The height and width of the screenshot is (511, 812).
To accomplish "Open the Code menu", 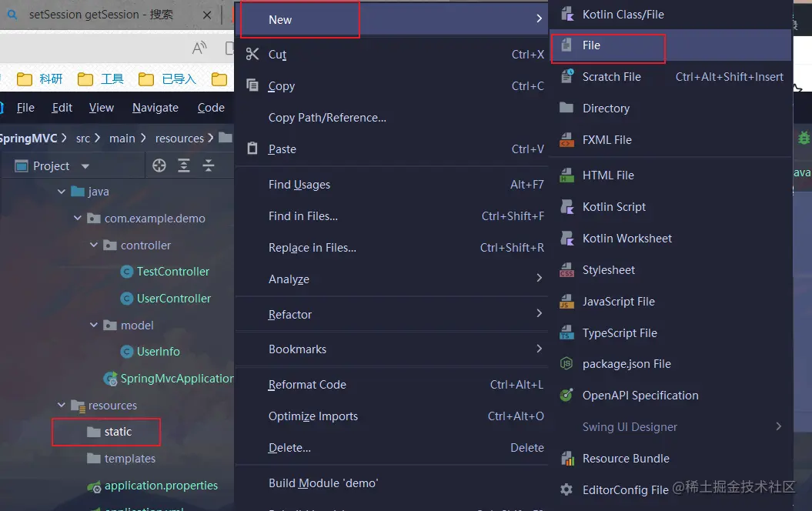I will [x=211, y=108].
